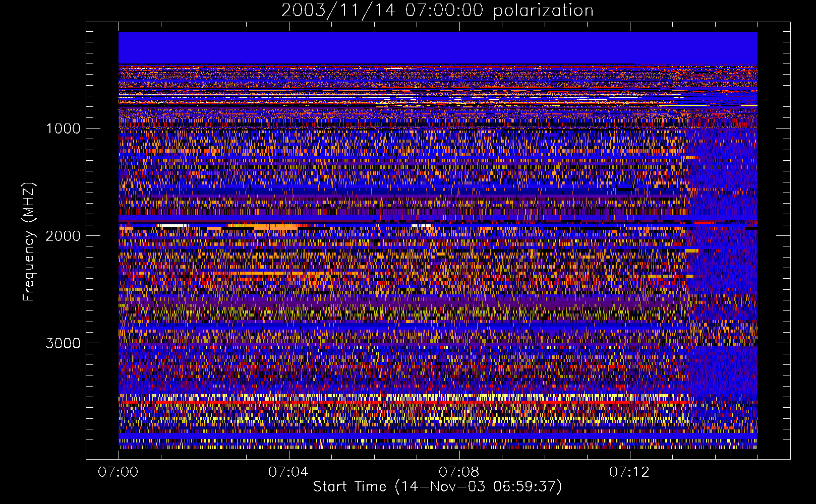Viewport: 816px width, 504px height.
Task: Click the 'Start Time (14-Nov-03 06:59:37)' label
Action: point(437,487)
